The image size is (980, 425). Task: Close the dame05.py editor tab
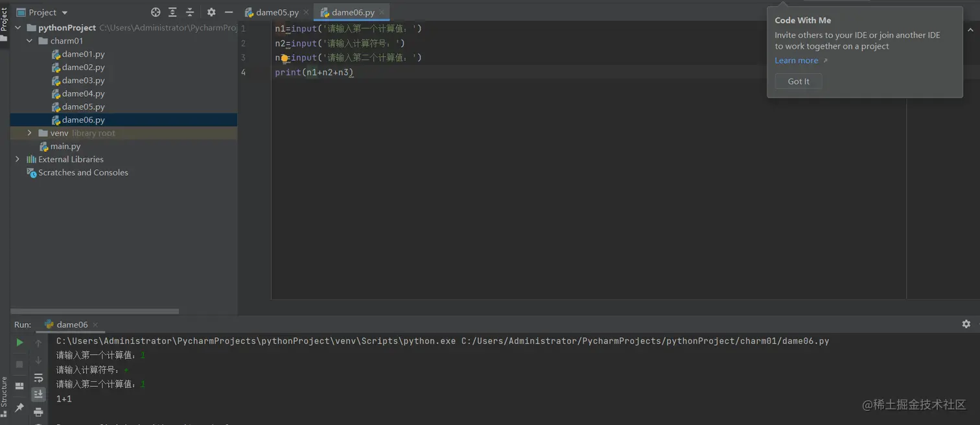tap(307, 12)
